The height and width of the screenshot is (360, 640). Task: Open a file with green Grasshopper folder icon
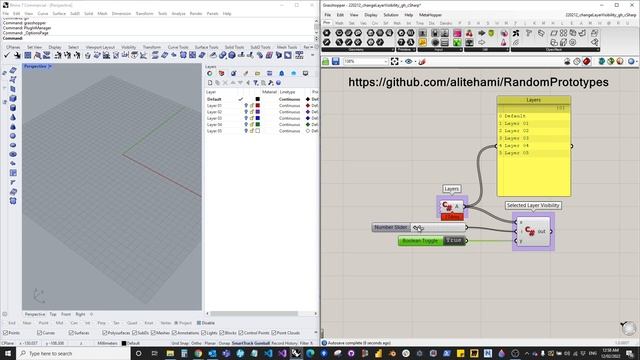pyautogui.click(x=326, y=62)
